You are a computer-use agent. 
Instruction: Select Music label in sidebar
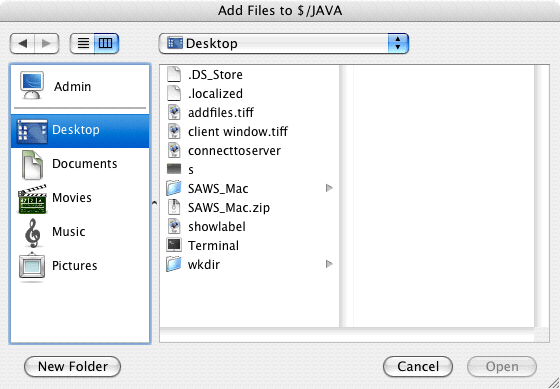pos(69,231)
